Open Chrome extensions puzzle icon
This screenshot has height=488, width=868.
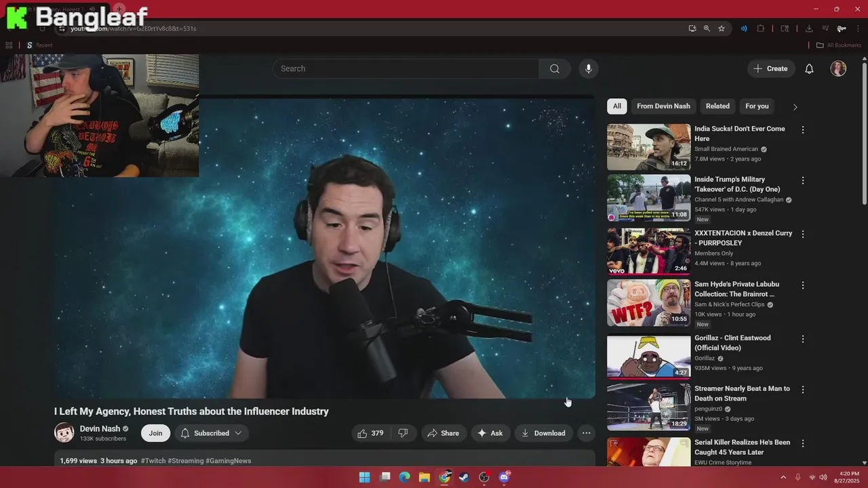(x=760, y=28)
